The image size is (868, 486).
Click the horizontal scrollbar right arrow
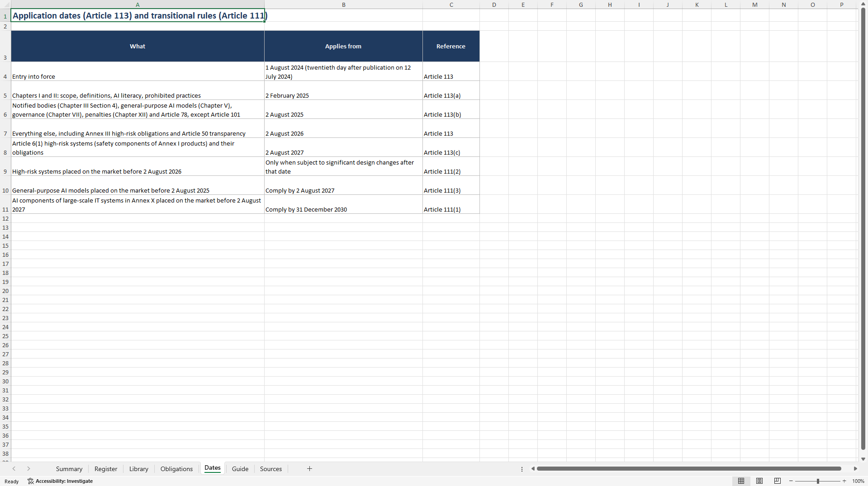click(x=855, y=469)
